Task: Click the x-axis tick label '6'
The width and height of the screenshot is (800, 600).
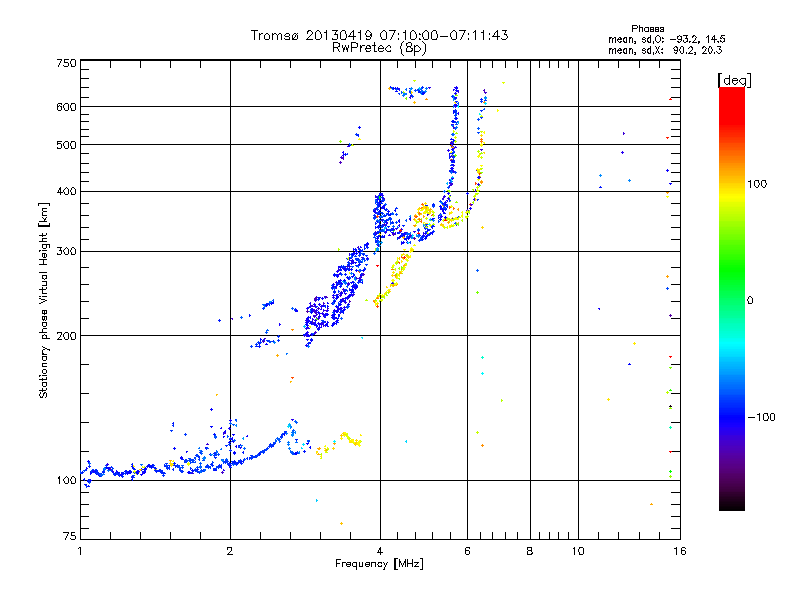Action: 467,551
